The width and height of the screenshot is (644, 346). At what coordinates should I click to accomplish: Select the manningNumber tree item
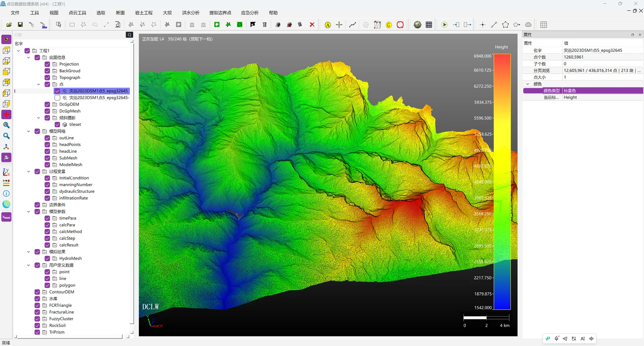[x=76, y=185]
